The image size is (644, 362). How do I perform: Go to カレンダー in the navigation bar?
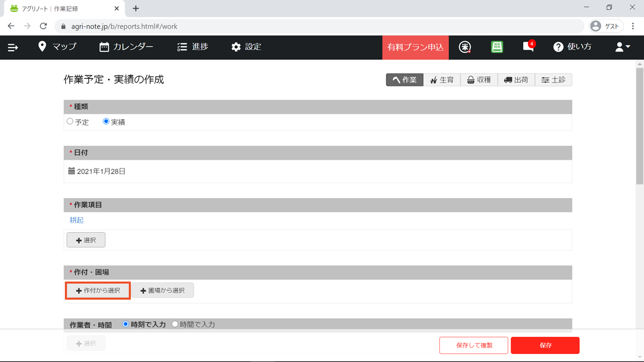(x=126, y=47)
